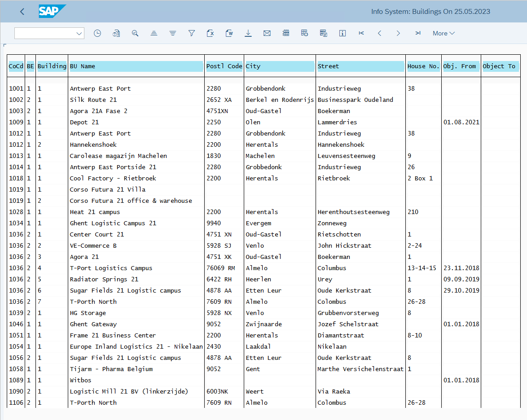Open the filter funnel icon

192,33
